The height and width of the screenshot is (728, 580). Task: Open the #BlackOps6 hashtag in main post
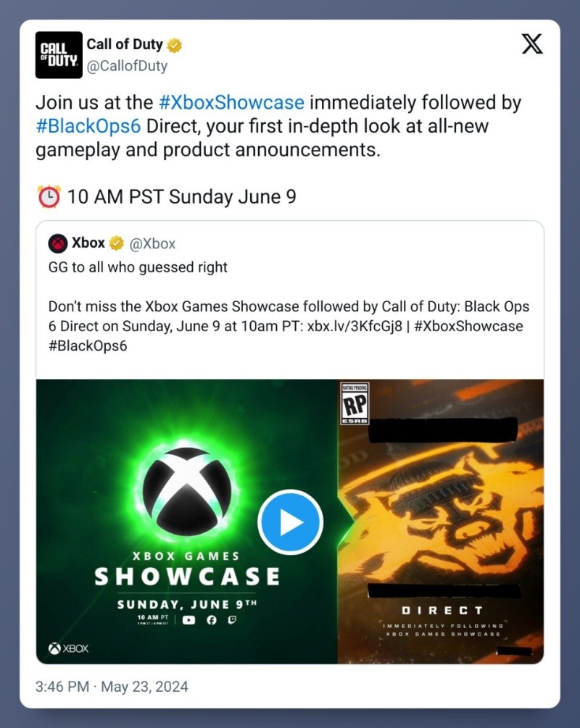[x=88, y=126]
